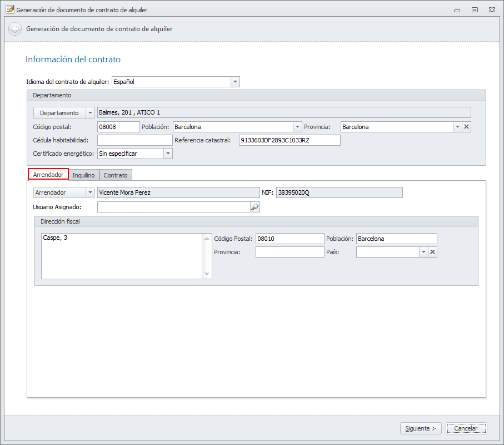The image size is (504, 445).
Task: Click the Departamento button
Action: 59,113
